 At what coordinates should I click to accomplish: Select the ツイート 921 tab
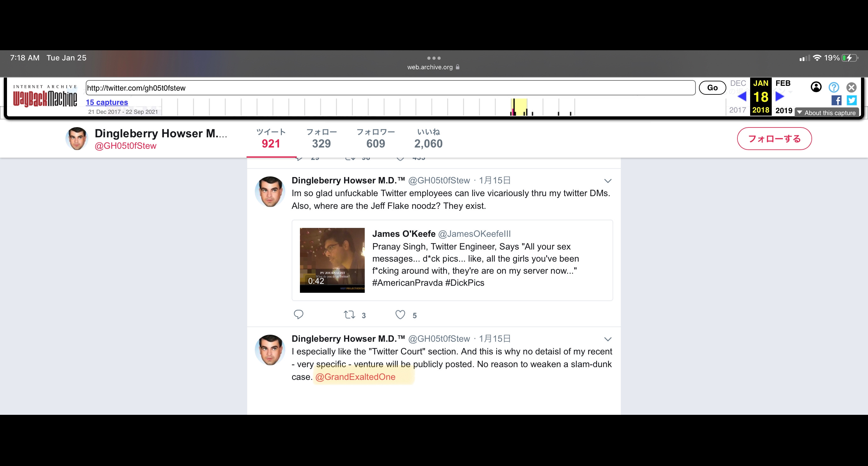(x=271, y=139)
